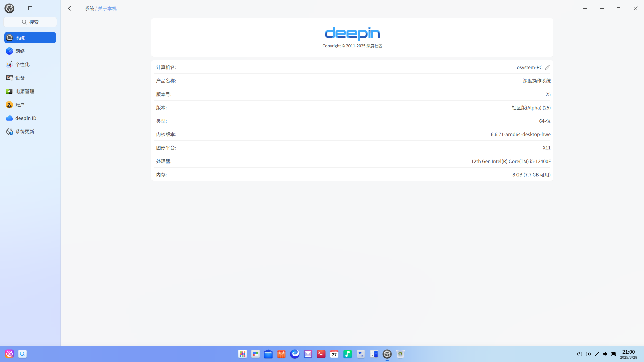
Task: Click kernel version 6.6.71-amd64-desktop-hwe
Action: coord(521,134)
